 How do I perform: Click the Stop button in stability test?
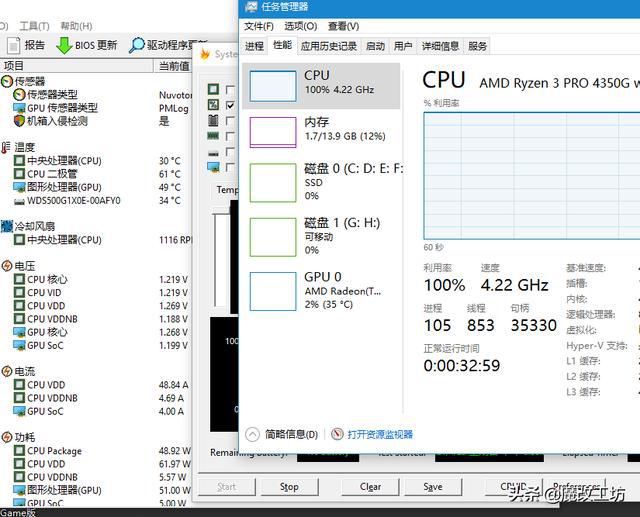[x=289, y=487]
